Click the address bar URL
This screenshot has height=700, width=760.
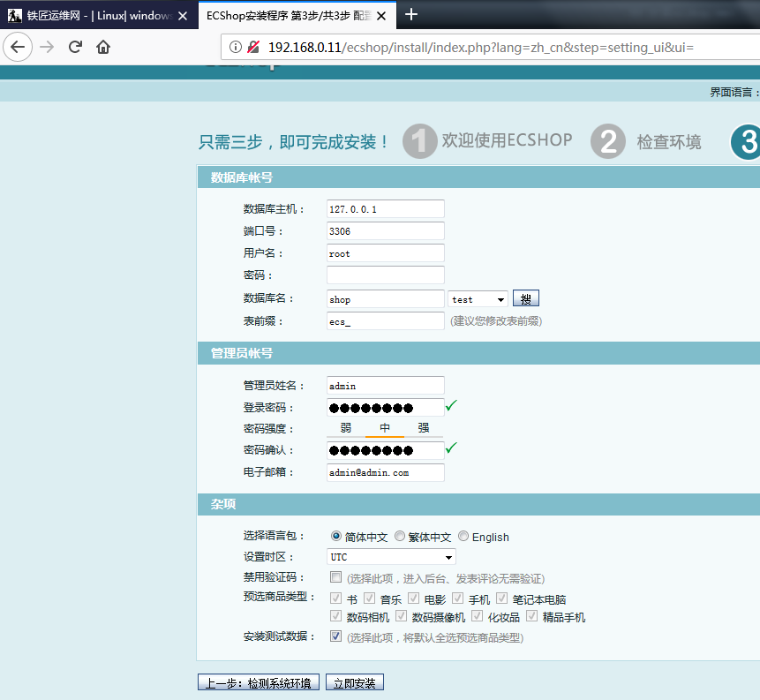(x=481, y=48)
